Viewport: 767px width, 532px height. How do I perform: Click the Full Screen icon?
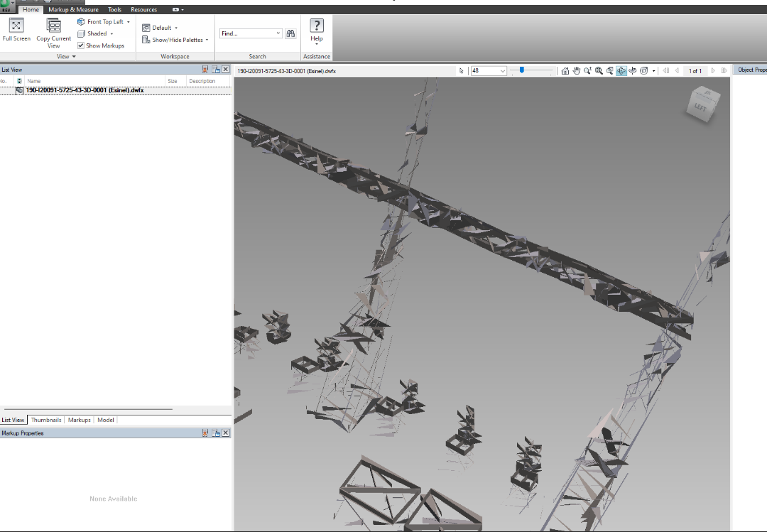[x=16, y=26]
